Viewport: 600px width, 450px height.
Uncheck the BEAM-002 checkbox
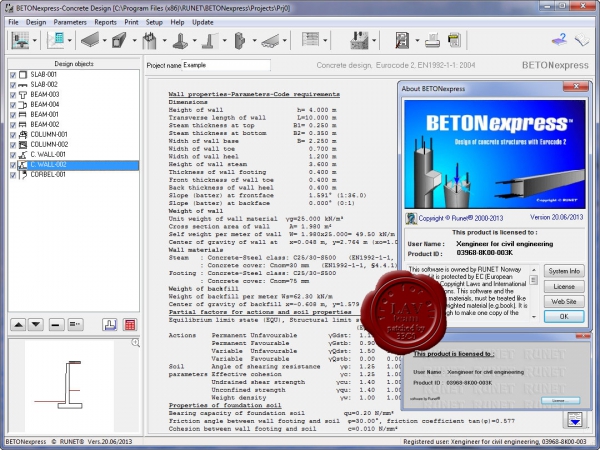click(x=13, y=125)
